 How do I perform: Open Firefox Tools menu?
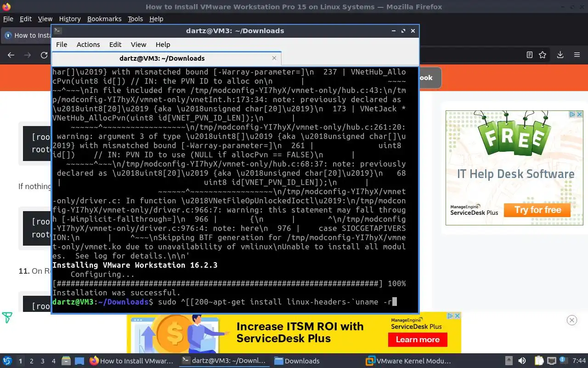click(x=135, y=19)
